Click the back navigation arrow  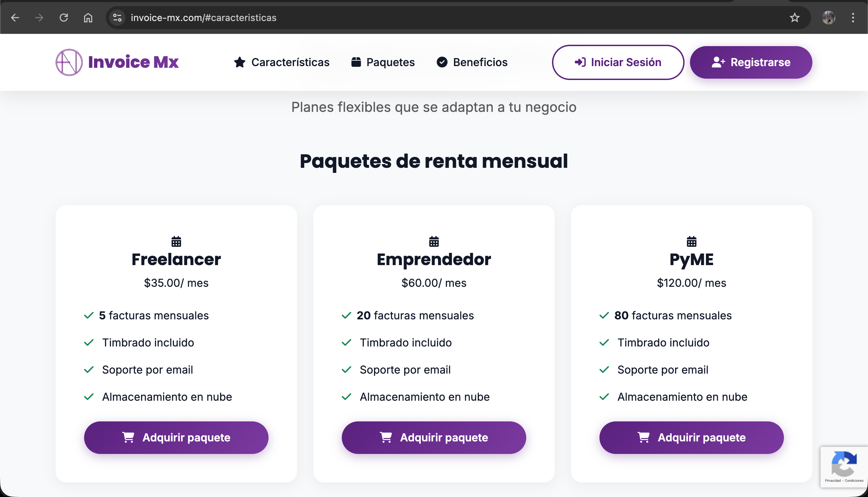click(x=15, y=17)
